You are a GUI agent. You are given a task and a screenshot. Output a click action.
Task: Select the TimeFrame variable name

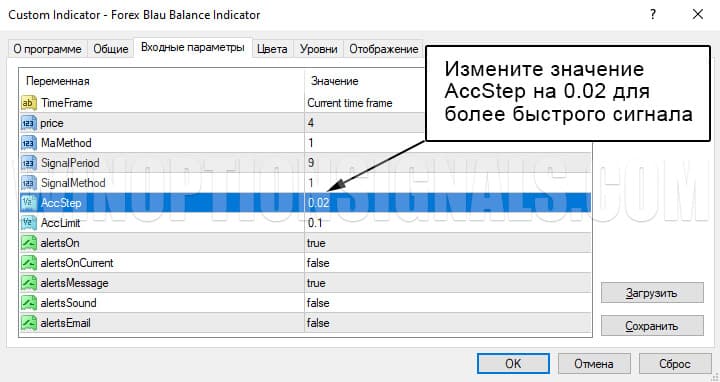[67, 103]
